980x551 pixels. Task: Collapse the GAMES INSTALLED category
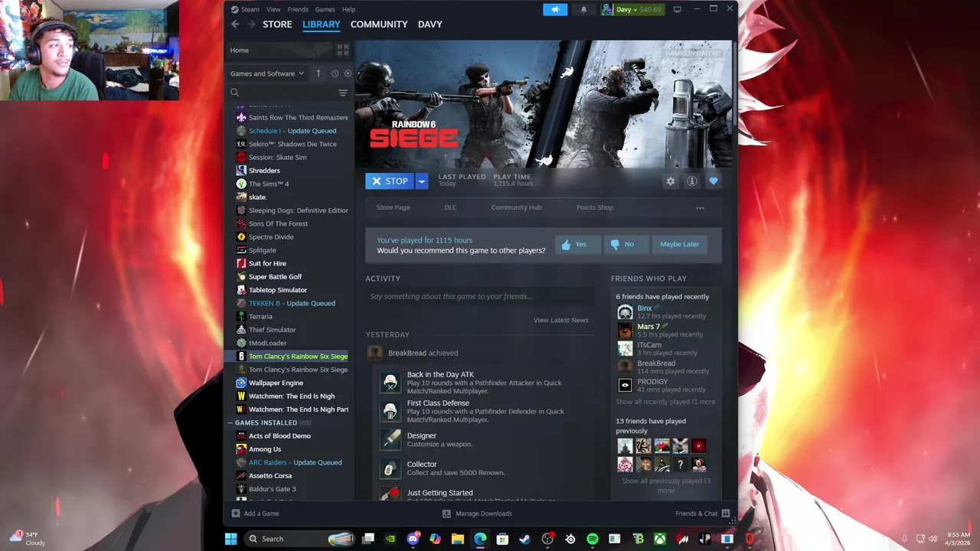tap(231, 422)
